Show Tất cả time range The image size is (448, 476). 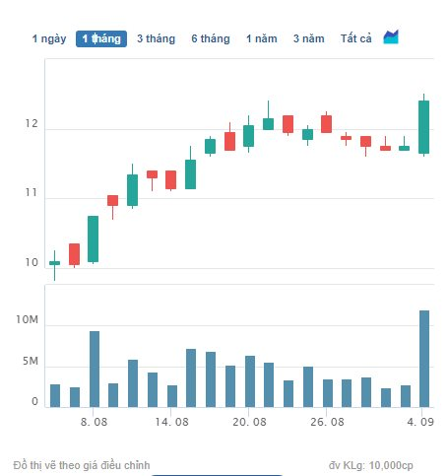(x=356, y=38)
